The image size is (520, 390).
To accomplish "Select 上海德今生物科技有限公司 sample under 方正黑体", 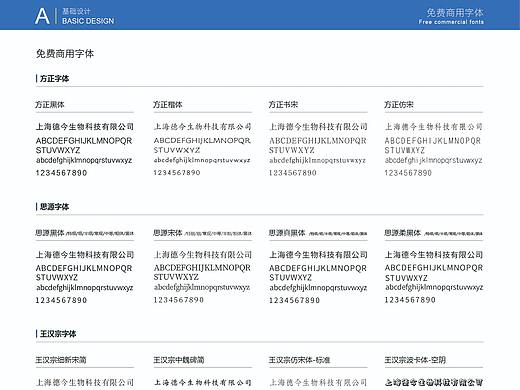I will click(x=85, y=127).
